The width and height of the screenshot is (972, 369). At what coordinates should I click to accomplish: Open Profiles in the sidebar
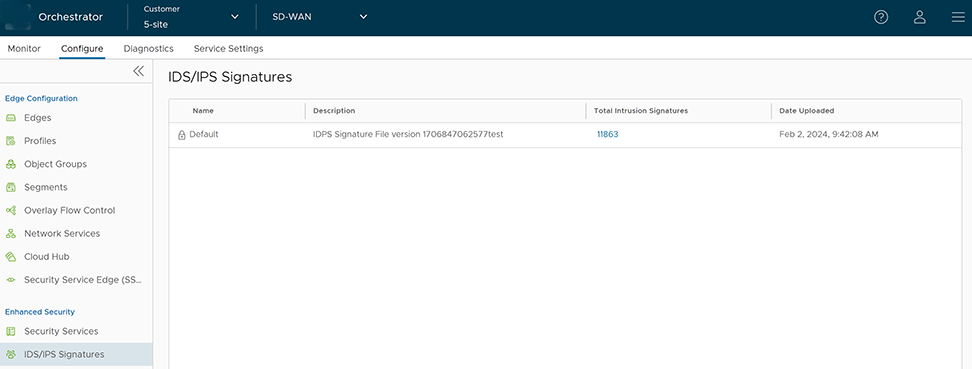coord(40,141)
